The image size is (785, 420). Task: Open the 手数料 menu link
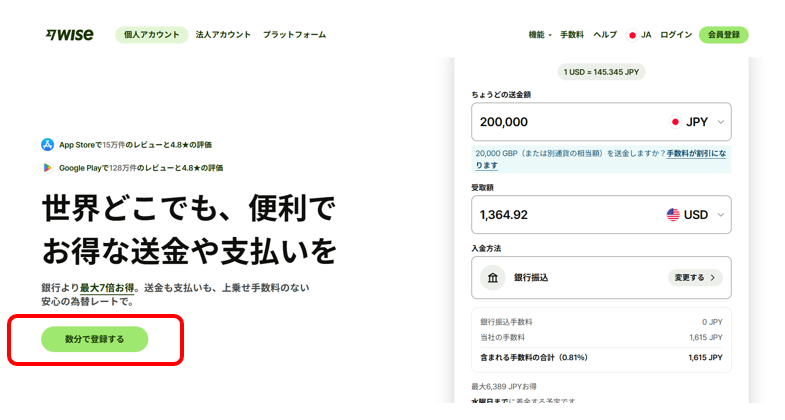pyautogui.click(x=572, y=35)
